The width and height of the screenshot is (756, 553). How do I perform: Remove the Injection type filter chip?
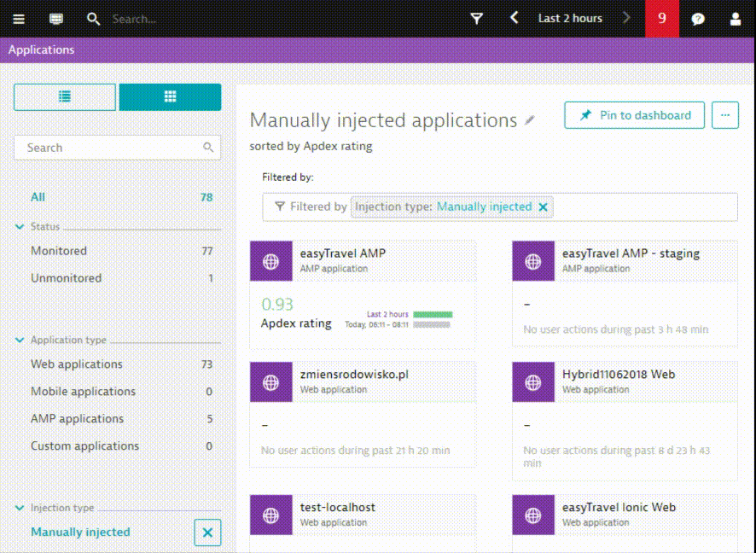coord(543,207)
